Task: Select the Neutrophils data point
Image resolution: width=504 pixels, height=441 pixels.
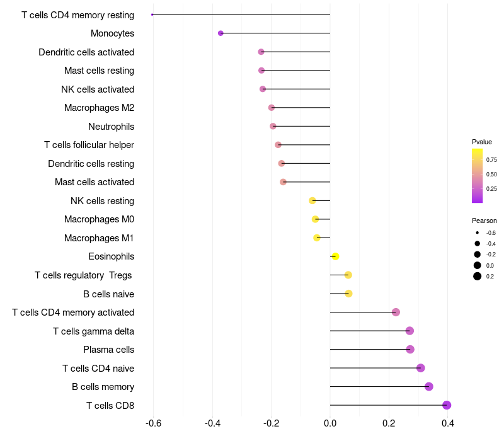Action: (273, 126)
